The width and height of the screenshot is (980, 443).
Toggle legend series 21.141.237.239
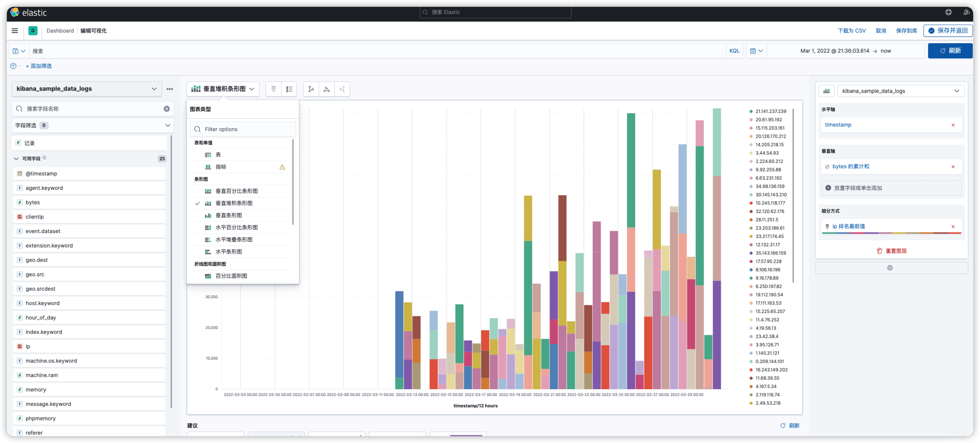770,112
